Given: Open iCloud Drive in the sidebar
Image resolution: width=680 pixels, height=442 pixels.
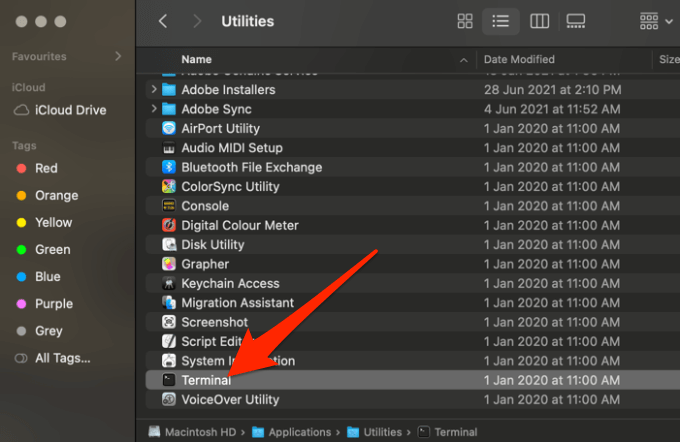Looking at the screenshot, I should click(68, 110).
